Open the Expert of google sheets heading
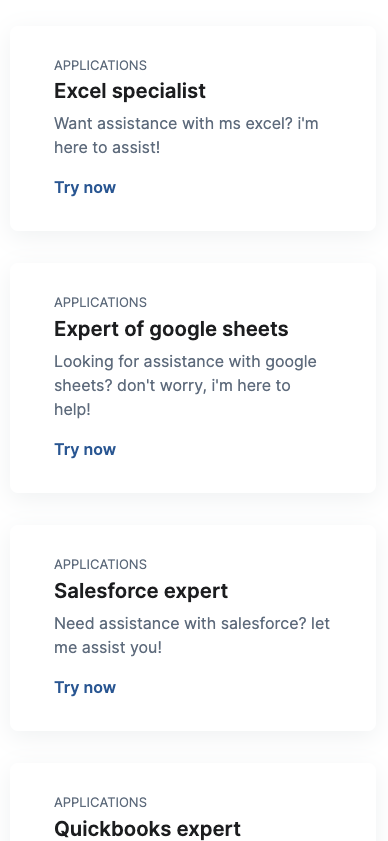 click(x=171, y=329)
